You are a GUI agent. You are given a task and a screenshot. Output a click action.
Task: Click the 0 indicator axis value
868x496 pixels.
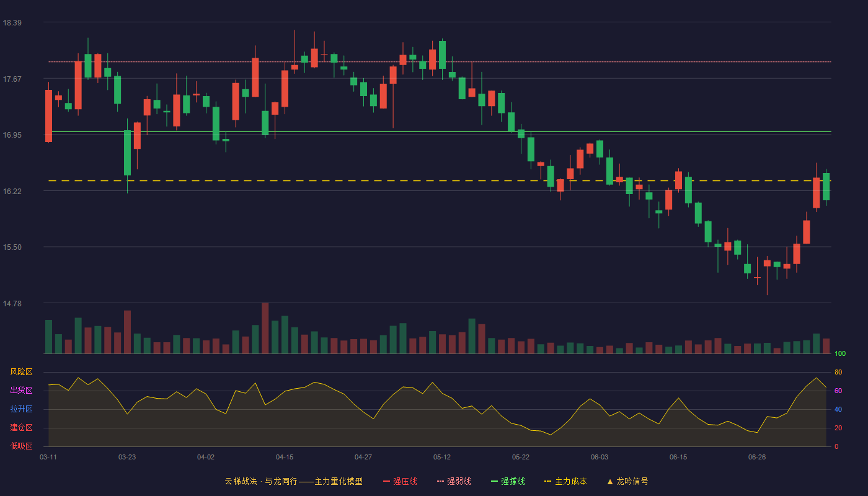836,446
